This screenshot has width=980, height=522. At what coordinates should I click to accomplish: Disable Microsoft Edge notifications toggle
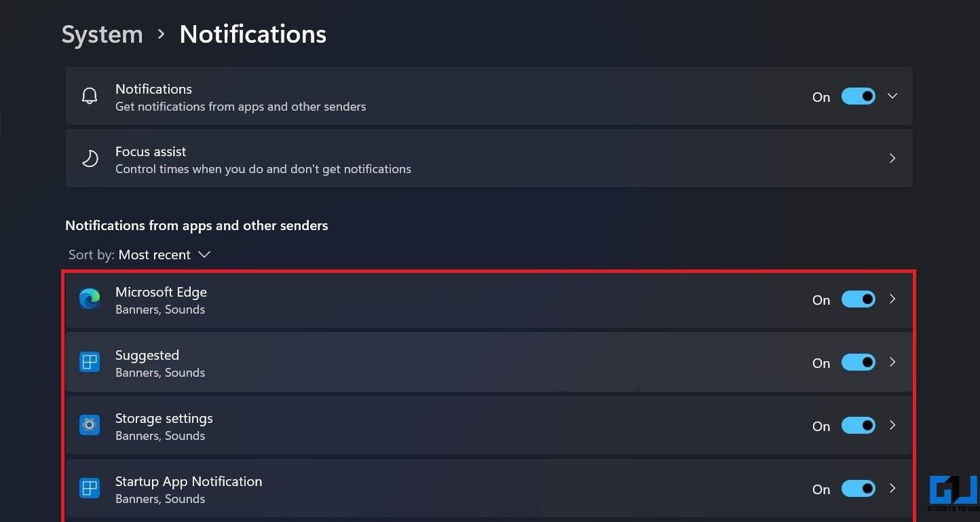pyautogui.click(x=859, y=299)
